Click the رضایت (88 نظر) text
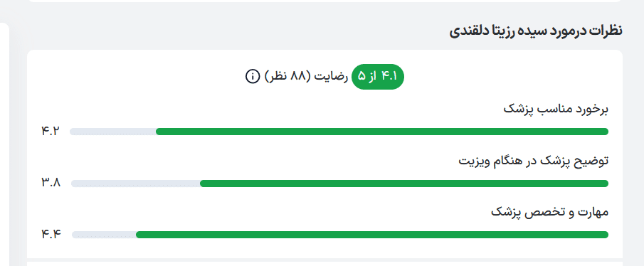This screenshot has width=644, height=266. point(307,76)
